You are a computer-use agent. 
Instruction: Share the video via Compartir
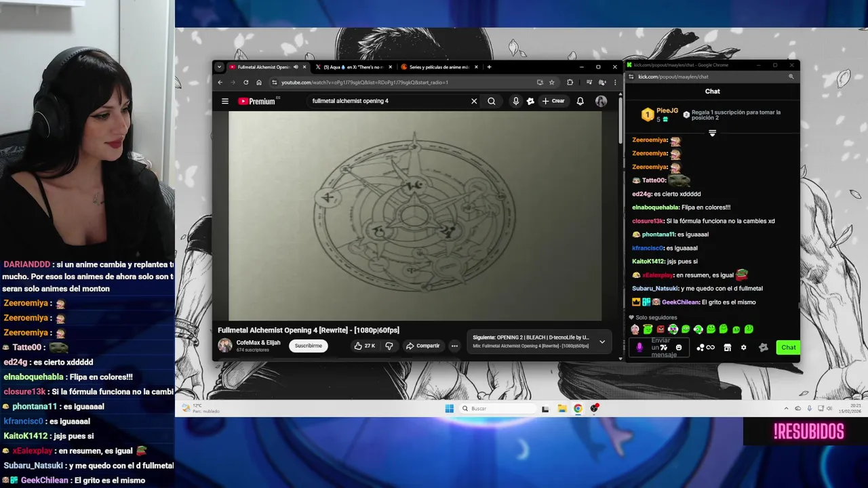click(422, 346)
